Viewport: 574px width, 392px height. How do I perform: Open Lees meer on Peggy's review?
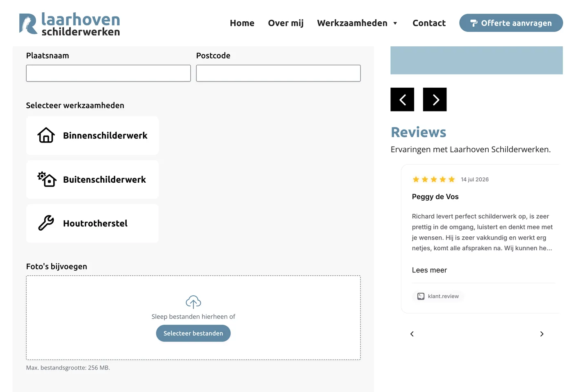point(429,270)
